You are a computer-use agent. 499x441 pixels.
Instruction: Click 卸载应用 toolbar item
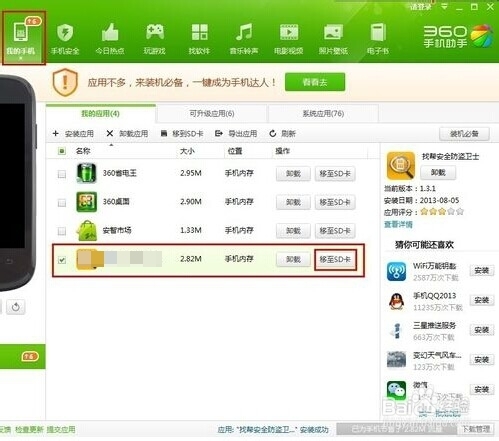pos(127,134)
